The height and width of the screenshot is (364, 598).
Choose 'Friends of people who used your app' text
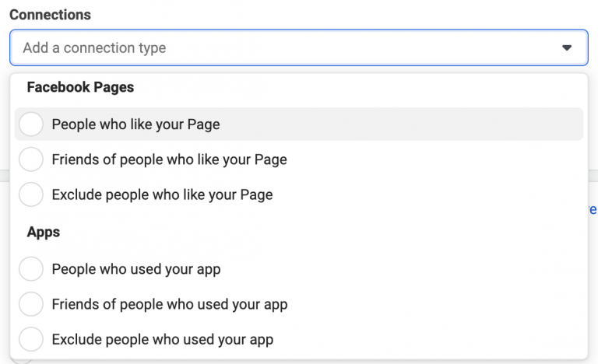click(170, 304)
